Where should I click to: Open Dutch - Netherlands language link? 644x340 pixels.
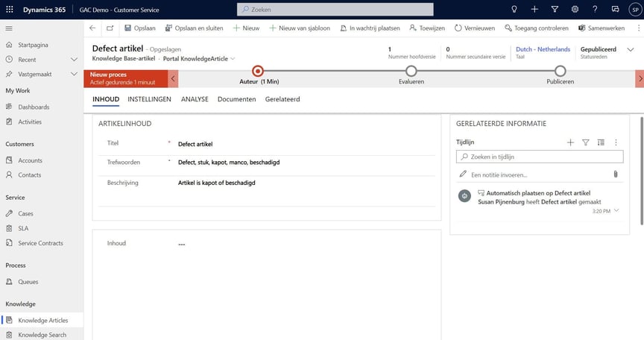pyautogui.click(x=543, y=49)
